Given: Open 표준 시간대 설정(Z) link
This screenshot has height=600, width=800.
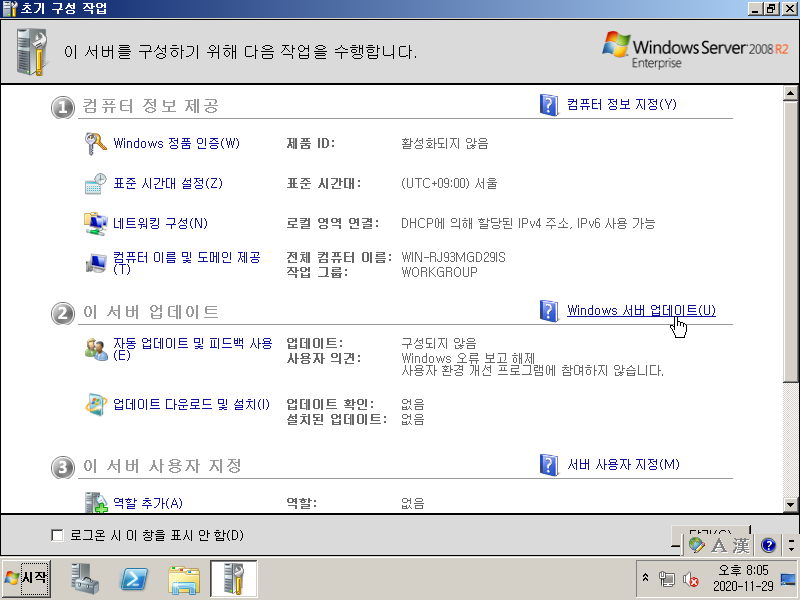Looking at the screenshot, I should [x=168, y=183].
